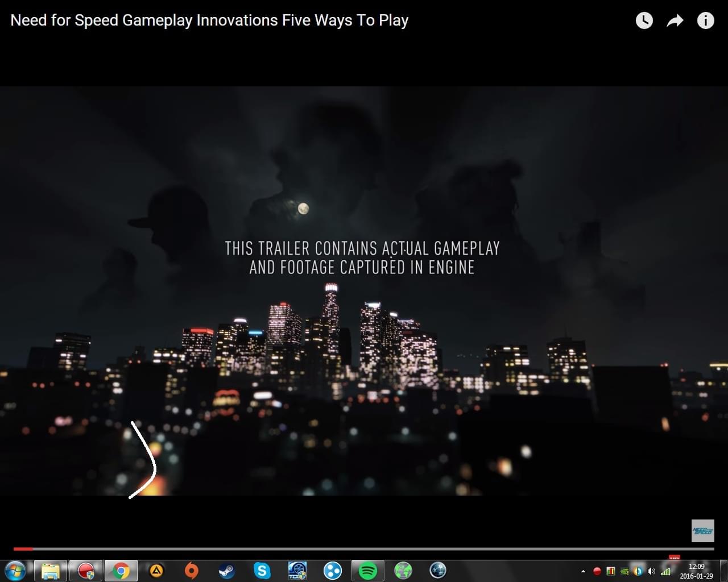Seek using the video progress bar
Screen dimensions: 728x582
(x=364, y=549)
